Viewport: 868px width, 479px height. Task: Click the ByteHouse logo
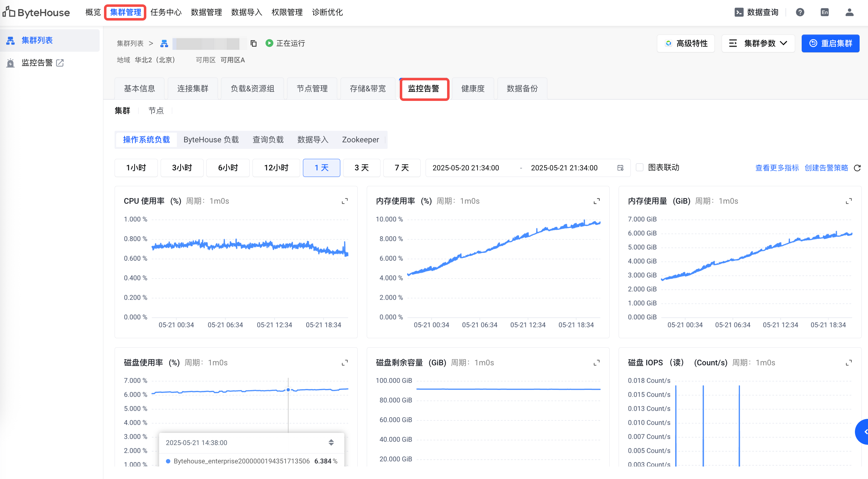[36, 12]
